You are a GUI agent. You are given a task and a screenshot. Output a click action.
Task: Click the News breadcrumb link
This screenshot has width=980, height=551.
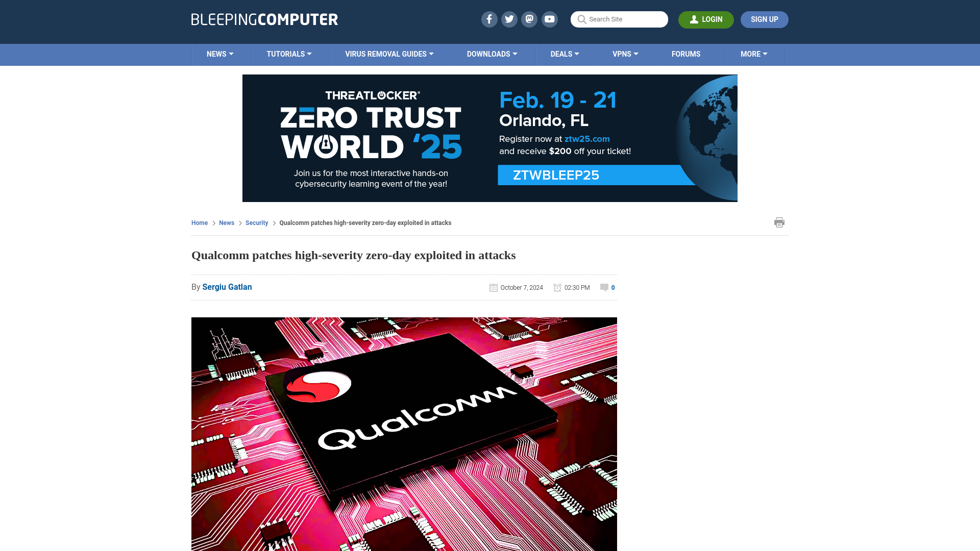[x=227, y=222]
